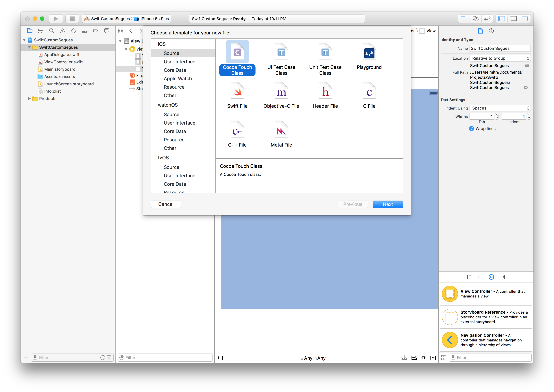The image size is (554, 392).
Task: Click the Run (play) button in toolbar
Action: tap(56, 19)
